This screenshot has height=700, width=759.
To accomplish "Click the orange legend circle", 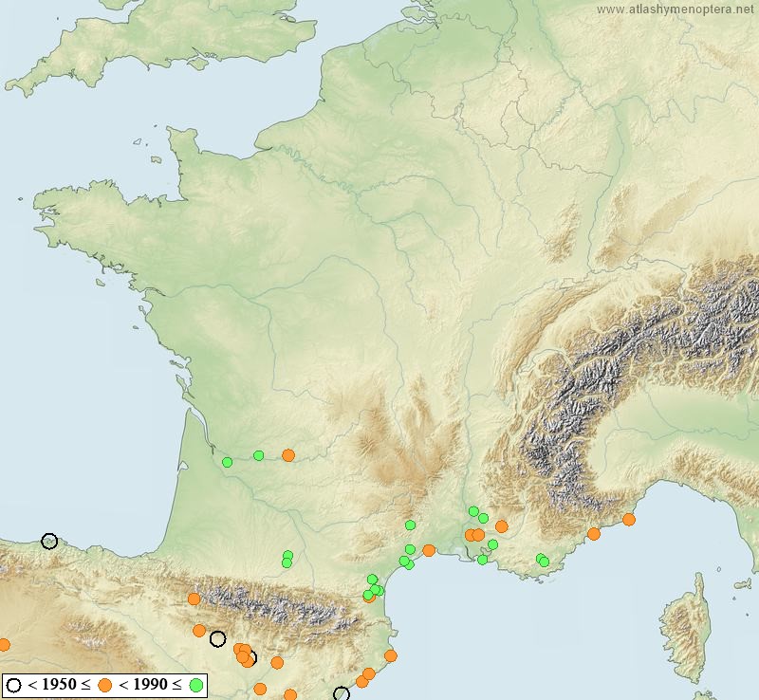I will pos(105,685).
